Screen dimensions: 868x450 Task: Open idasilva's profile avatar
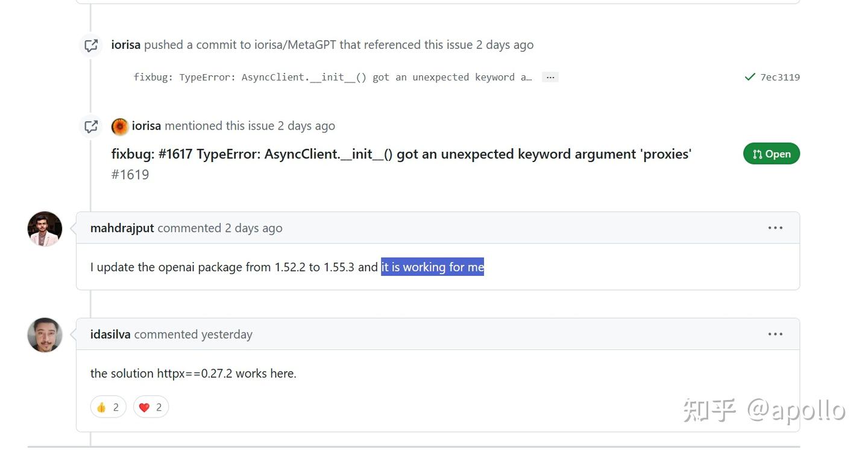(x=45, y=335)
